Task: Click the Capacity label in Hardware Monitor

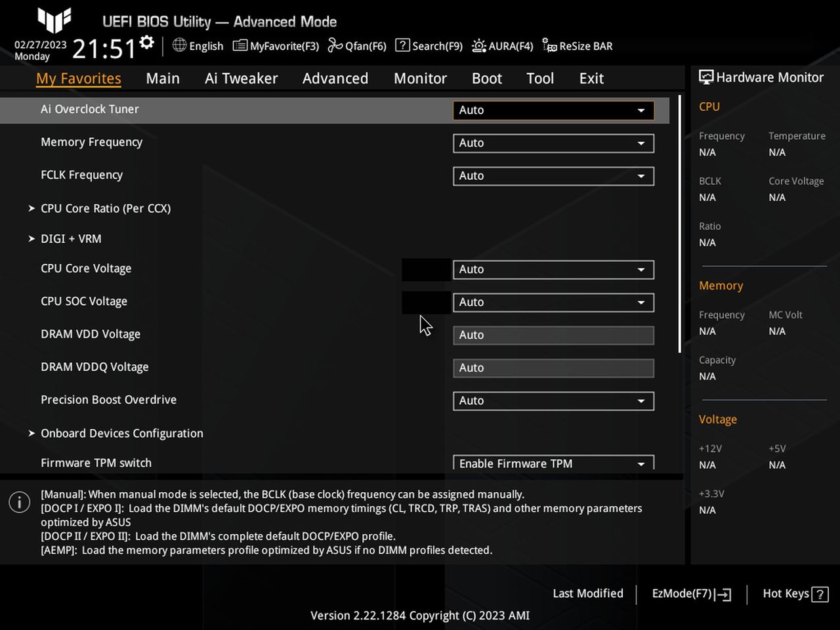Action: pos(717,360)
